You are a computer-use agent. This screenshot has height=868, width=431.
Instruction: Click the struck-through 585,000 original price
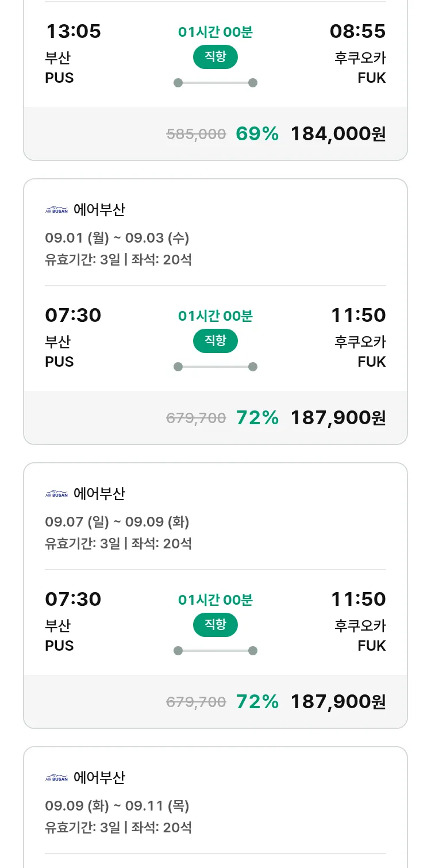(196, 134)
